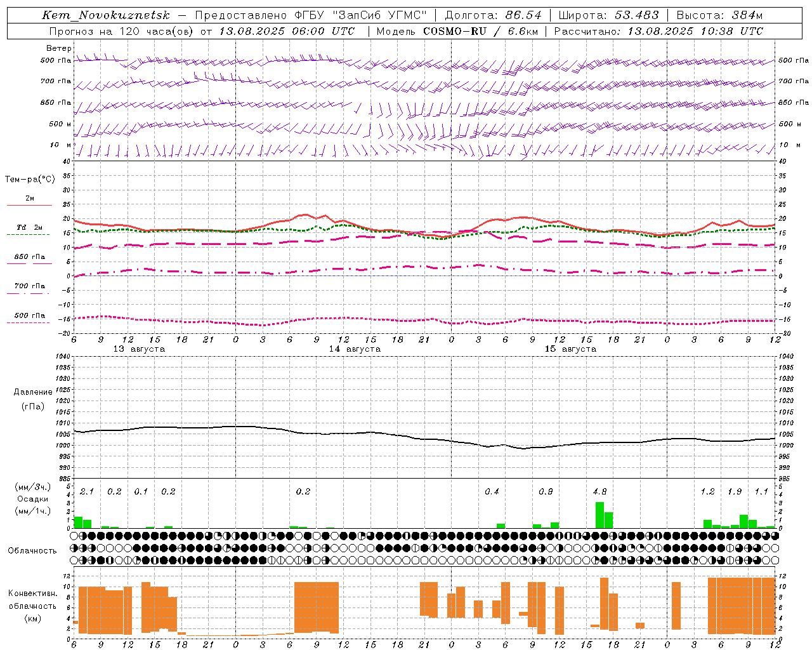Viewport: 812px width, 650px height.
Task: Click the forecast length text Прогноз на 120 часа(ов)
Action: tap(122, 31)
